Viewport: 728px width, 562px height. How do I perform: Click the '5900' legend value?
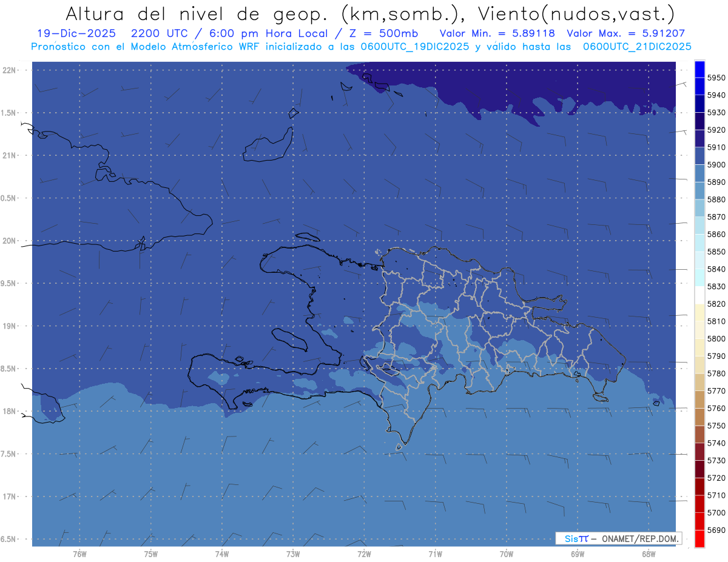pyautogui.click(x=716, y=164)
